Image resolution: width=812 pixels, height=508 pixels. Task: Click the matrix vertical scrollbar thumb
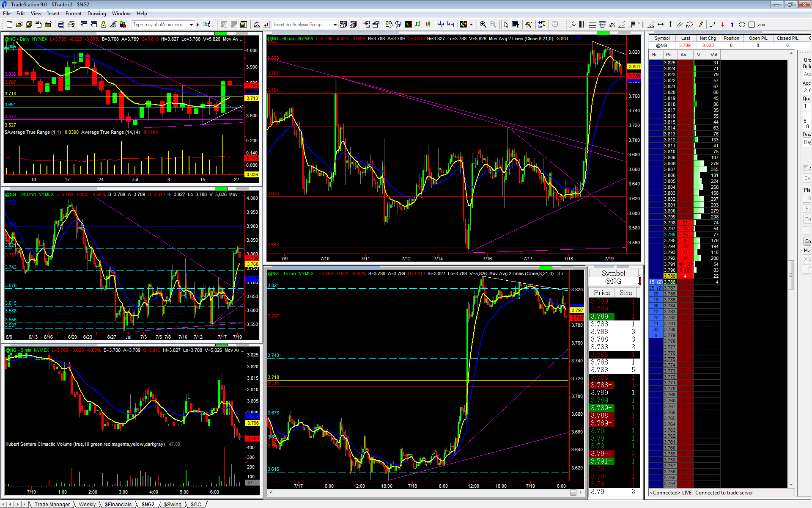pyautogui.click(x=790, y=275)
